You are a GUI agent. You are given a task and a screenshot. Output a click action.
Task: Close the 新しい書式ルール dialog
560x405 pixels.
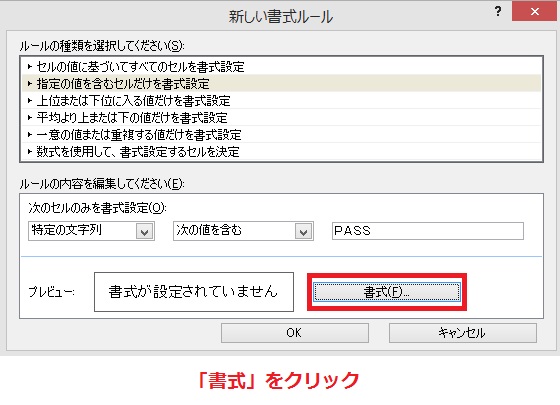point(534,11)
